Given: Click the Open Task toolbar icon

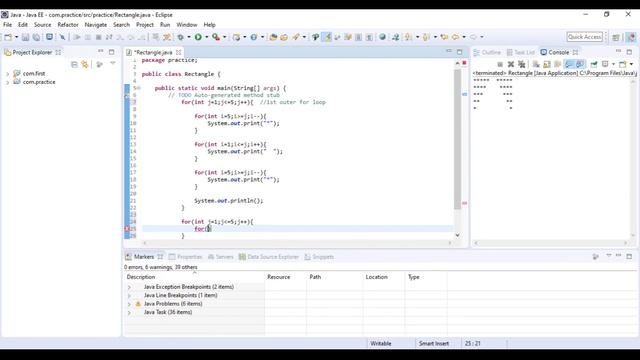Looking at the screenshot, I should tap(284, 37).
